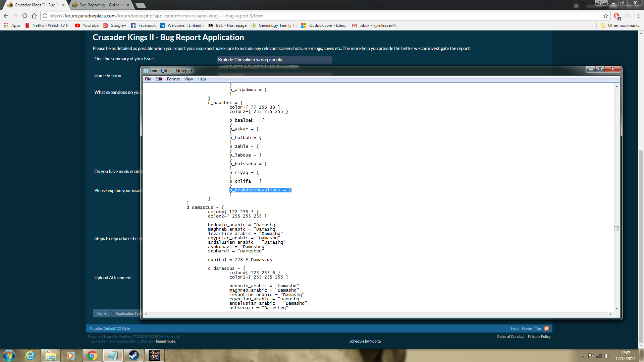
Task: Click the Rules of Conduct link
Action: click(511, 337)
